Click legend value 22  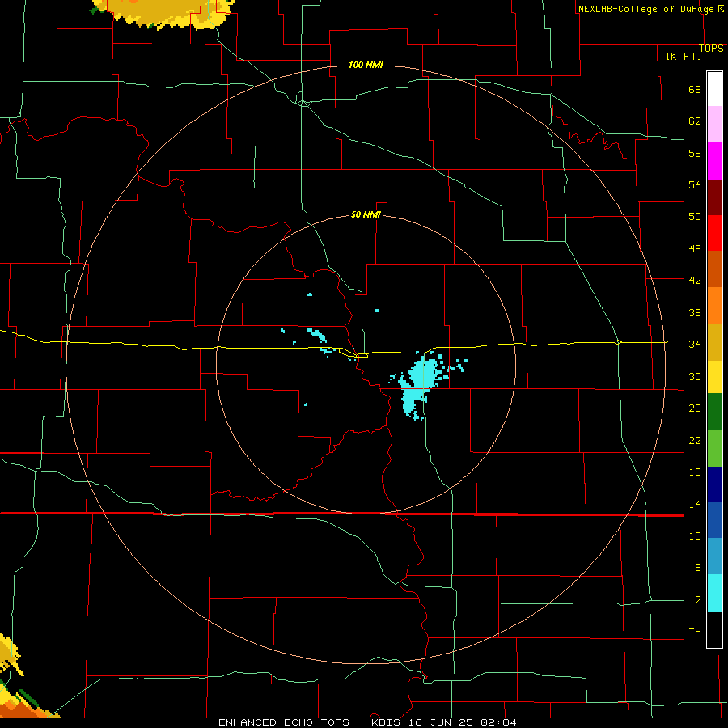(x=695, y=440)
